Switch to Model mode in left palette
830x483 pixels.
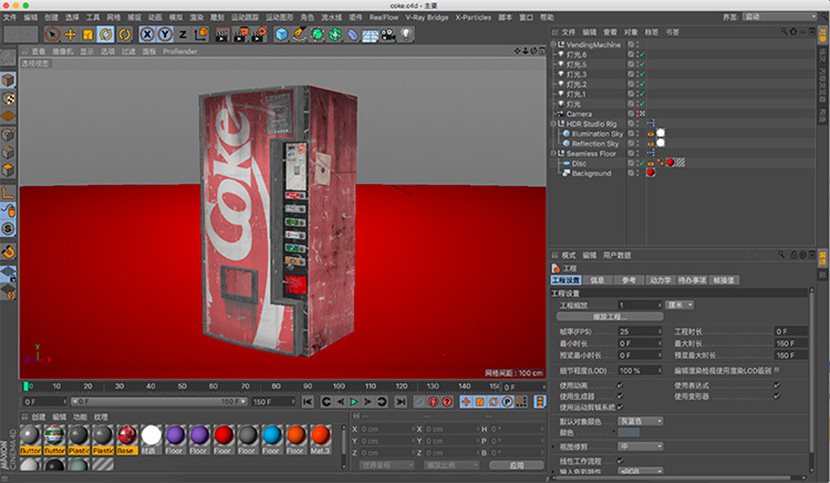[x=8, y=80]
